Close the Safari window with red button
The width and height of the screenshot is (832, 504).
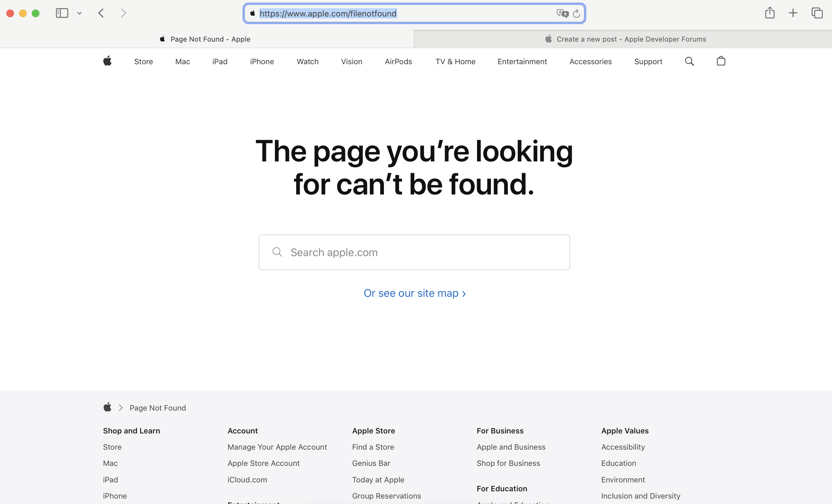click(x=10, y=13)
